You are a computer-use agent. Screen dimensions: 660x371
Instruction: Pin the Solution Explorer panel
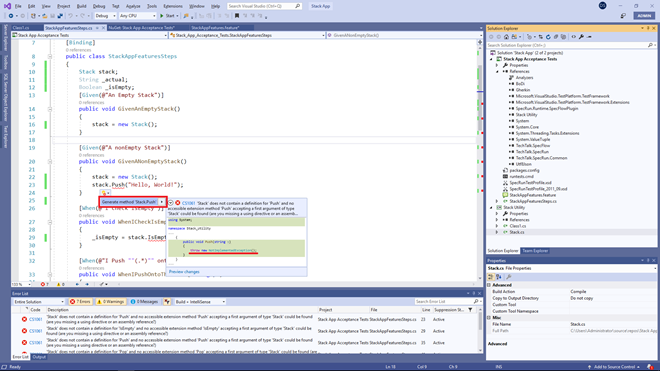click(x=648, y=28)
